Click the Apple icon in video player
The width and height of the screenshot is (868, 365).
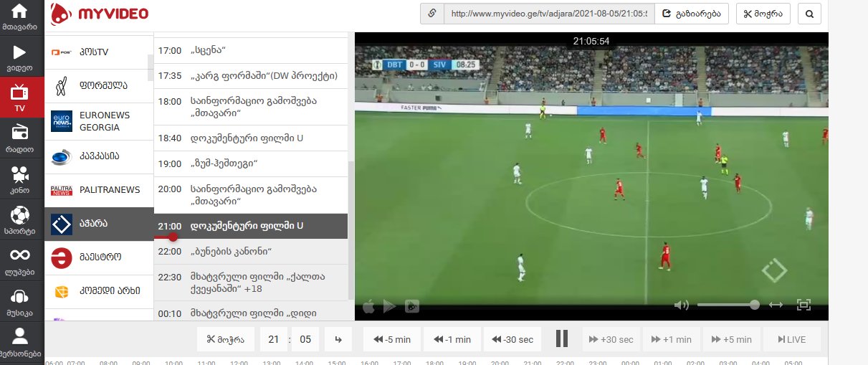[x=370, y=306]
